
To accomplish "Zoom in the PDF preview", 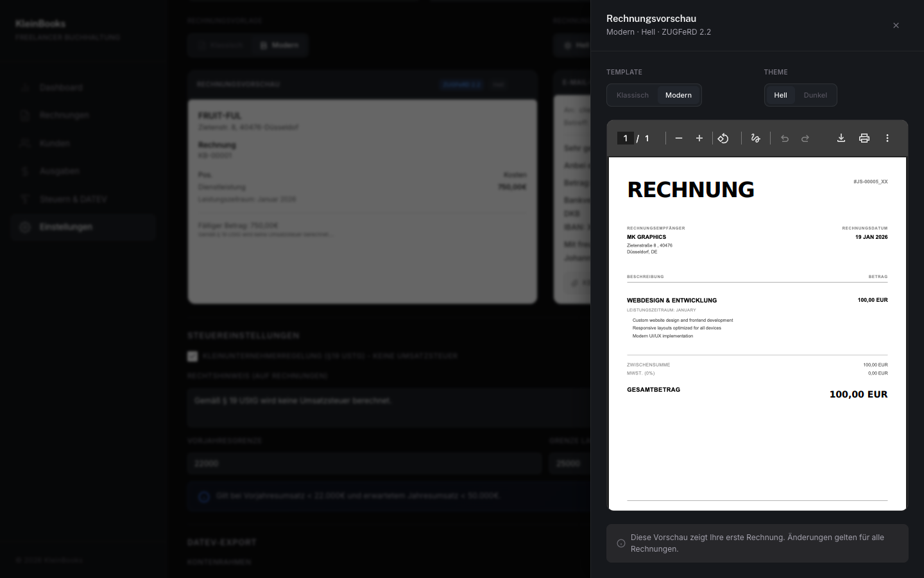I will click(x=699, y=138).
